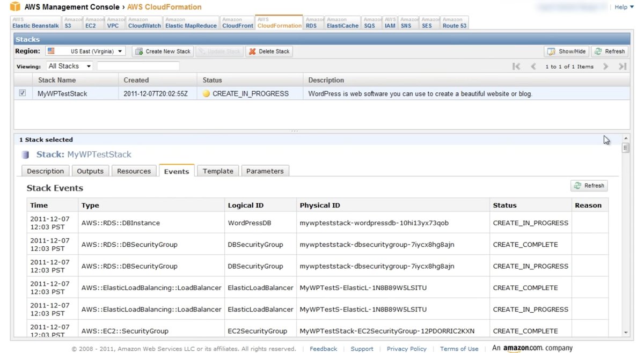Click the Stacks toolbar Refresh button

click(610, 52)
